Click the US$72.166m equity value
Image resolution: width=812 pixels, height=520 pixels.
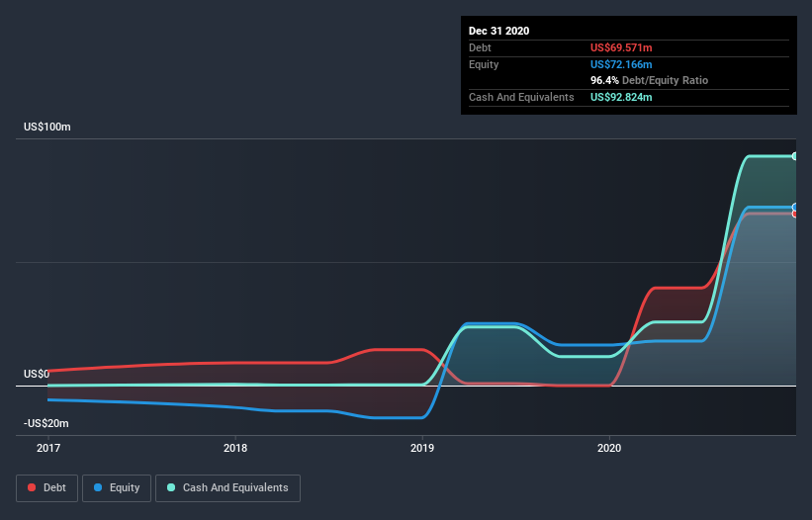coord(621,64)
